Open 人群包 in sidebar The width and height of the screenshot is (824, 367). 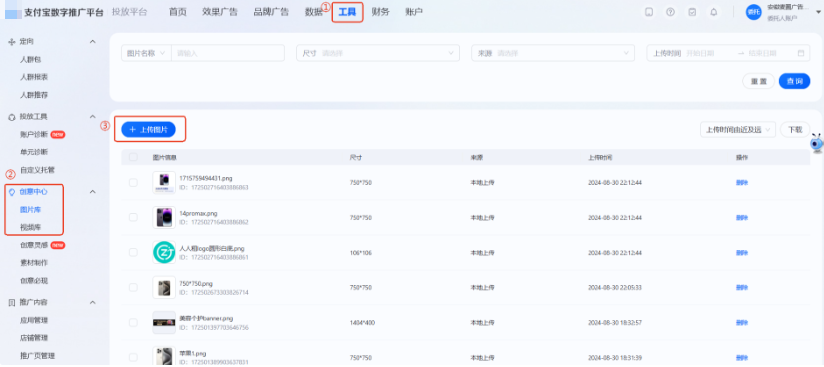[x=30, y=59]
